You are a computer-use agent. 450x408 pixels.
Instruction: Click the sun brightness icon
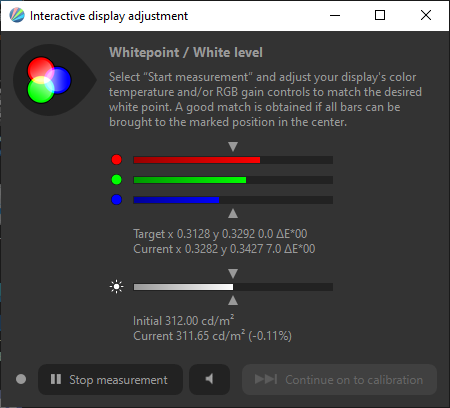(116, 287)
